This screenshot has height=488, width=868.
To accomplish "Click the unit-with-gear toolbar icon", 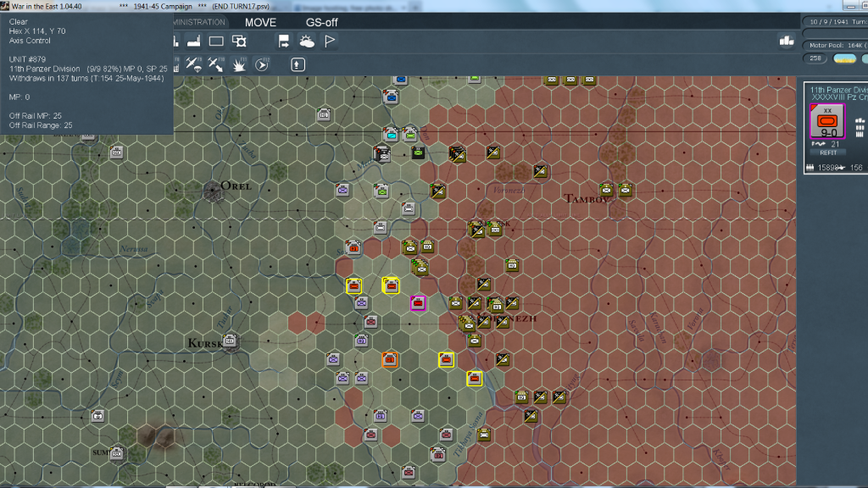I will (x=240, y=41).
